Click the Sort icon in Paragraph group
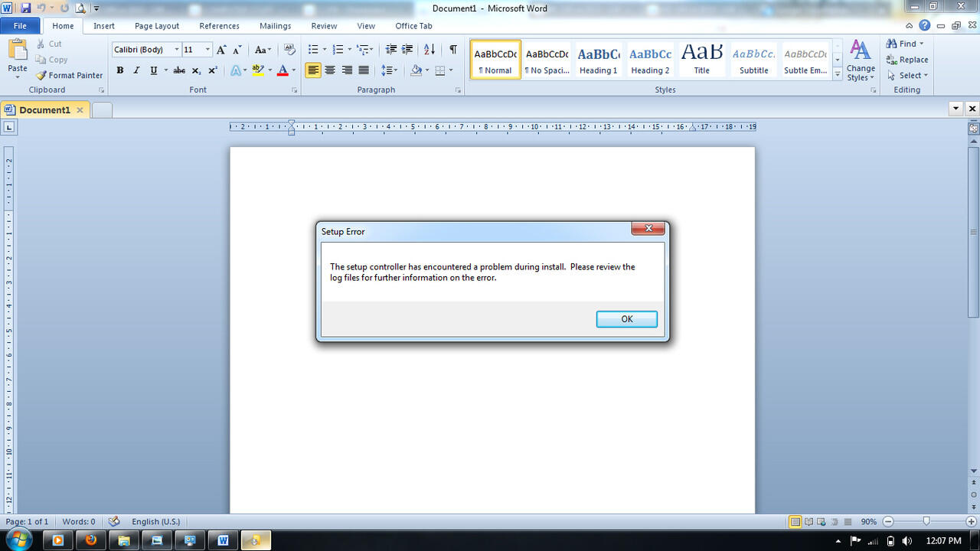 click(x=430, y=50)
